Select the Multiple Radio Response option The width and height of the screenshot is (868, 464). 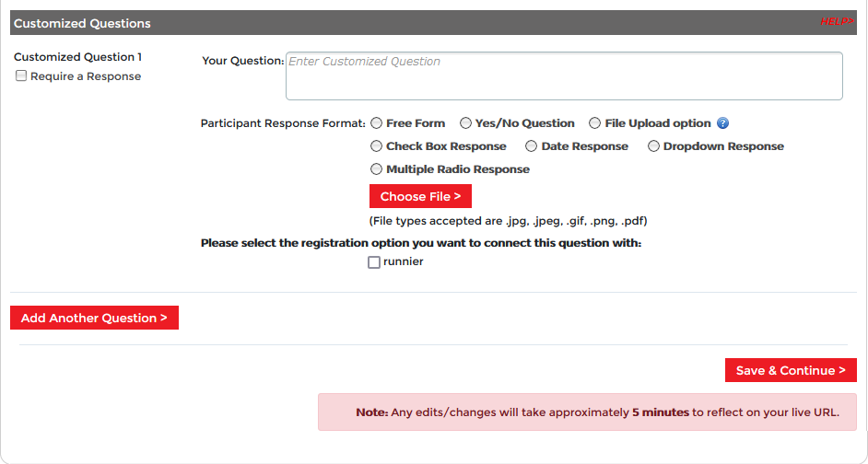pos(376,169)
